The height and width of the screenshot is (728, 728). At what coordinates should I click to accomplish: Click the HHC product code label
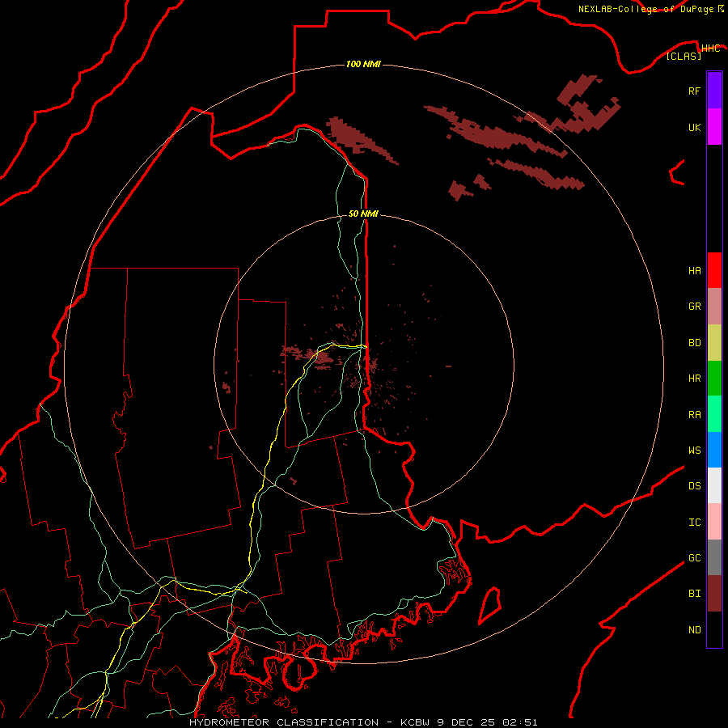710,49
